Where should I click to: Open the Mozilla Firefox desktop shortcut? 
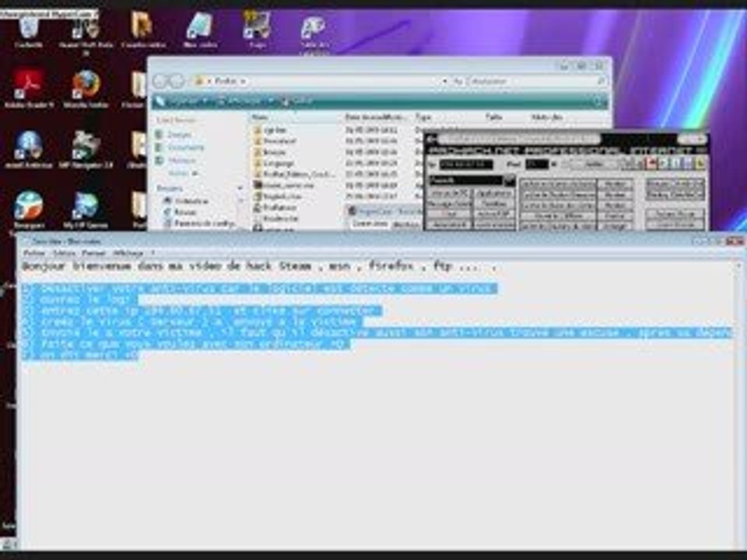(x=86, y=88)
